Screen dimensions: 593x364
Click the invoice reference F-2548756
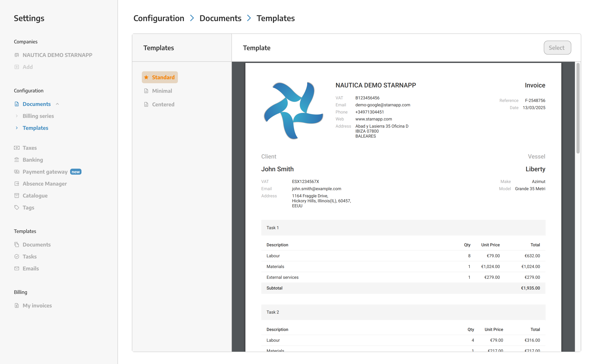pos(535,100)
